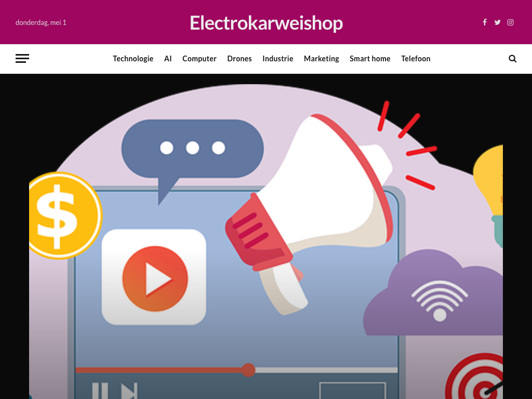Go to the Technologie category

[x=133, y=59]
